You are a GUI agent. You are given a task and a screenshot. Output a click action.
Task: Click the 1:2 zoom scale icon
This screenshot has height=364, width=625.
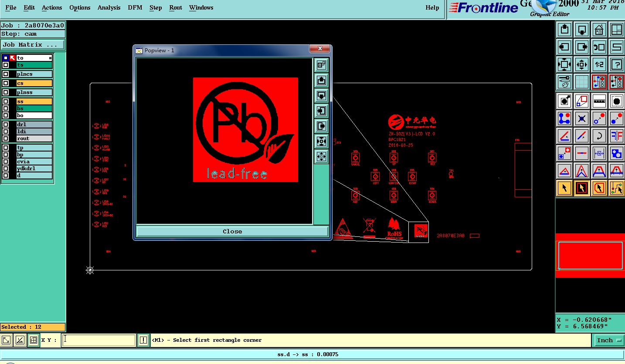coord(599,64)
